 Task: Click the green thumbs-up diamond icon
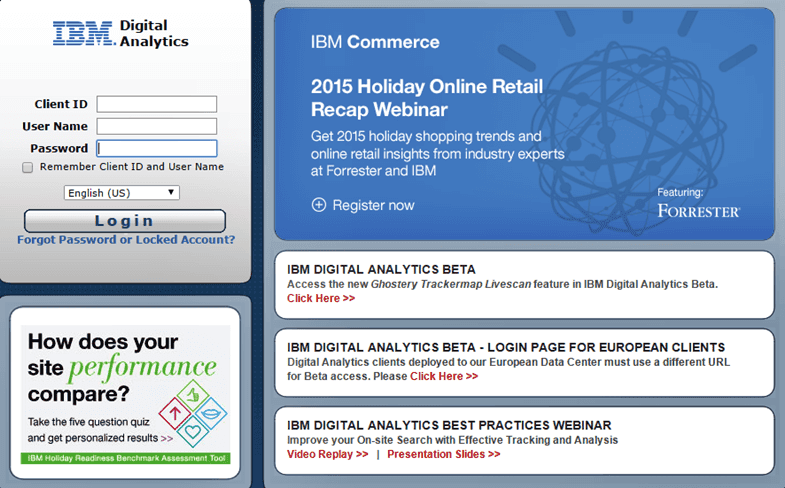[x=193, y=395]
